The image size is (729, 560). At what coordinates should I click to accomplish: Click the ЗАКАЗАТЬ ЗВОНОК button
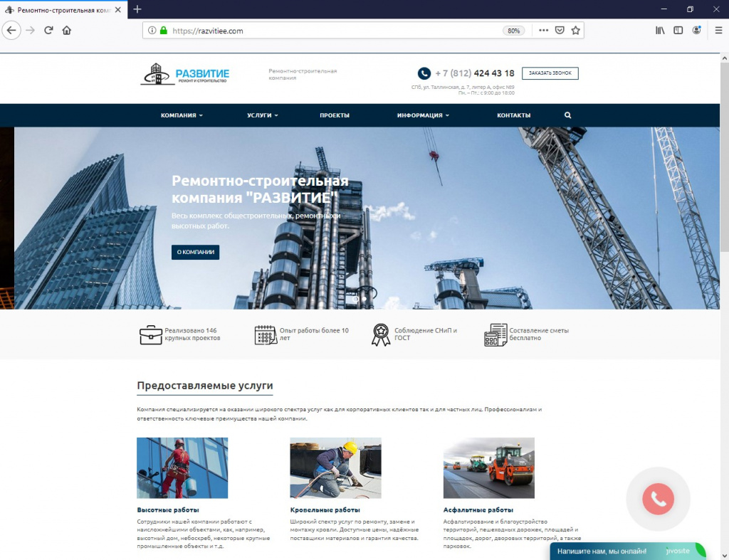pos(550,73)
